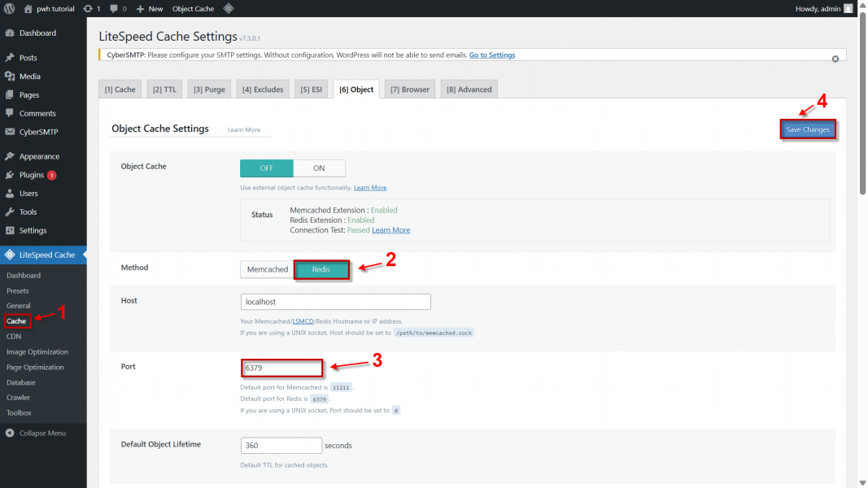Switch to the [8] Advanced tab
The image size is (868, 488).
point(469,89)
